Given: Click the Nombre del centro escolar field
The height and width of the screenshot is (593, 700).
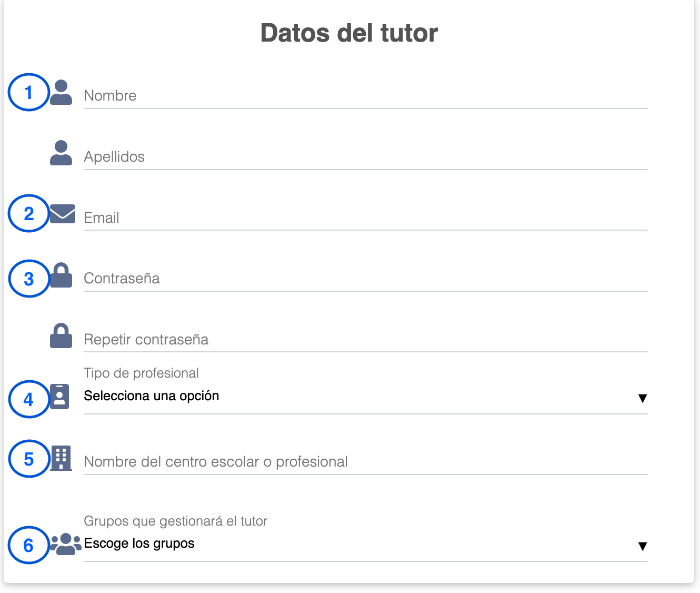Looking at the screenshot, I should [x=365, y=462].
